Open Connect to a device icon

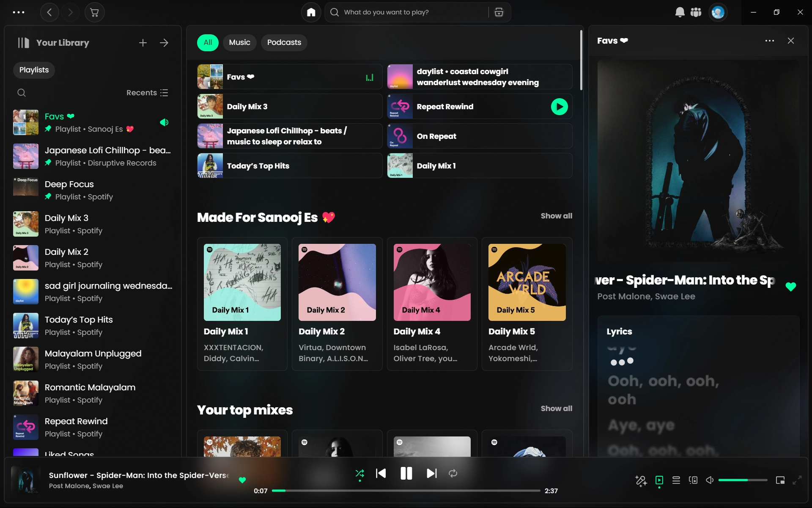tap(693, 480)
